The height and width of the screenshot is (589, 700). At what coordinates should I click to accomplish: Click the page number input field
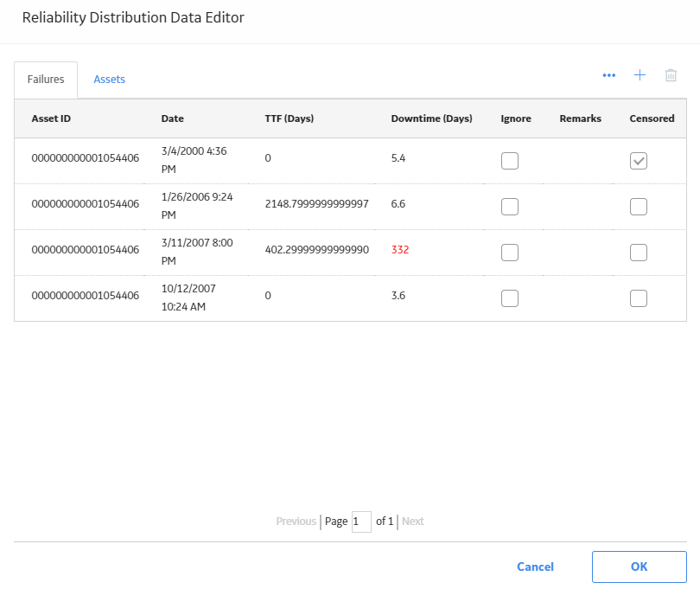click(361, 522)
